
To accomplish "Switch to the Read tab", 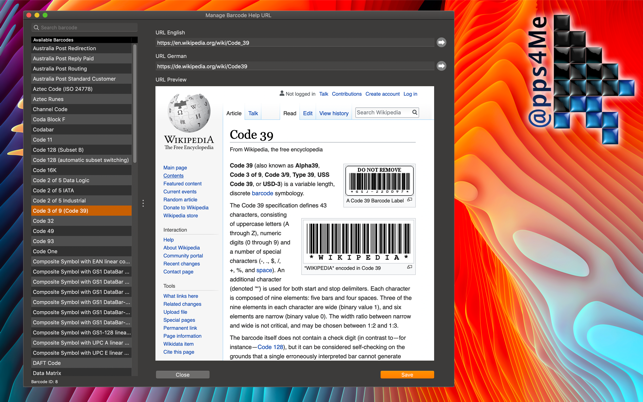I will (290, 113).
